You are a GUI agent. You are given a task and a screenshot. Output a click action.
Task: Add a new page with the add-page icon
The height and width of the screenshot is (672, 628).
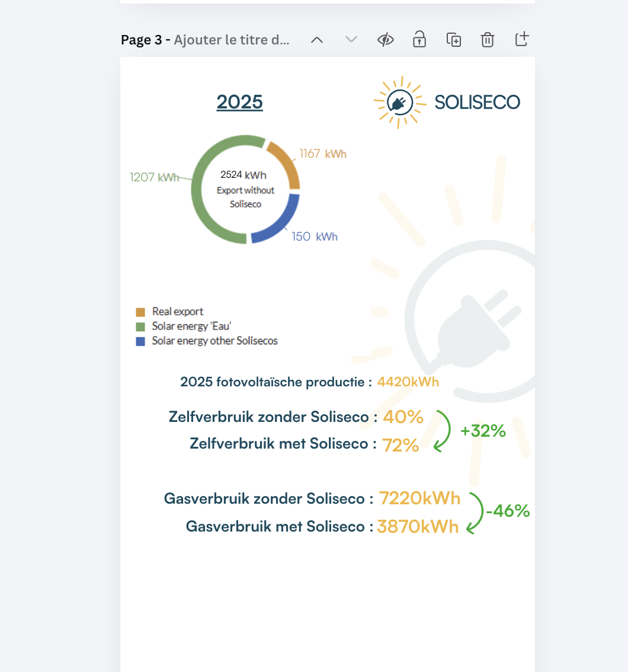click(x=521, y=39)
